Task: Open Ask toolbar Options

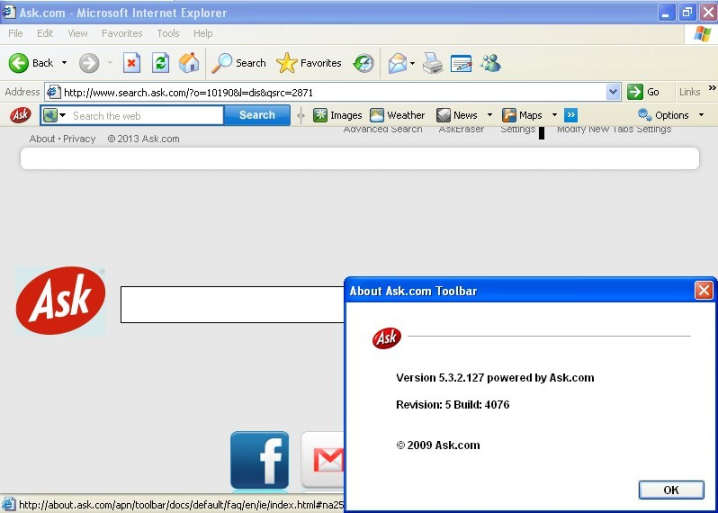Action: tap(664, 115)
